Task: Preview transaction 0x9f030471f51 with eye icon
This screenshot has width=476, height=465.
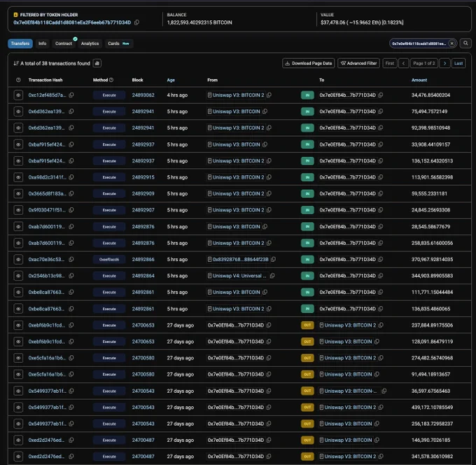Action: pos(18,210)
